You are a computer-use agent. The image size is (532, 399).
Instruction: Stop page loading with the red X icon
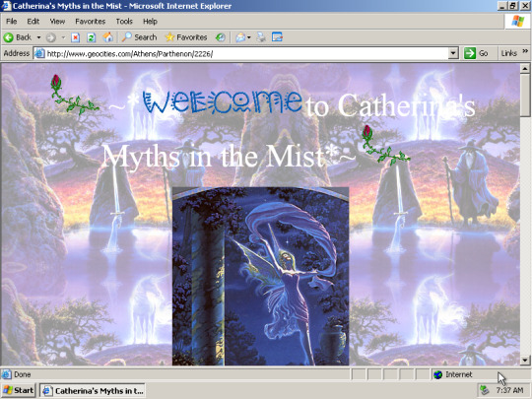[x=75, y=37]
